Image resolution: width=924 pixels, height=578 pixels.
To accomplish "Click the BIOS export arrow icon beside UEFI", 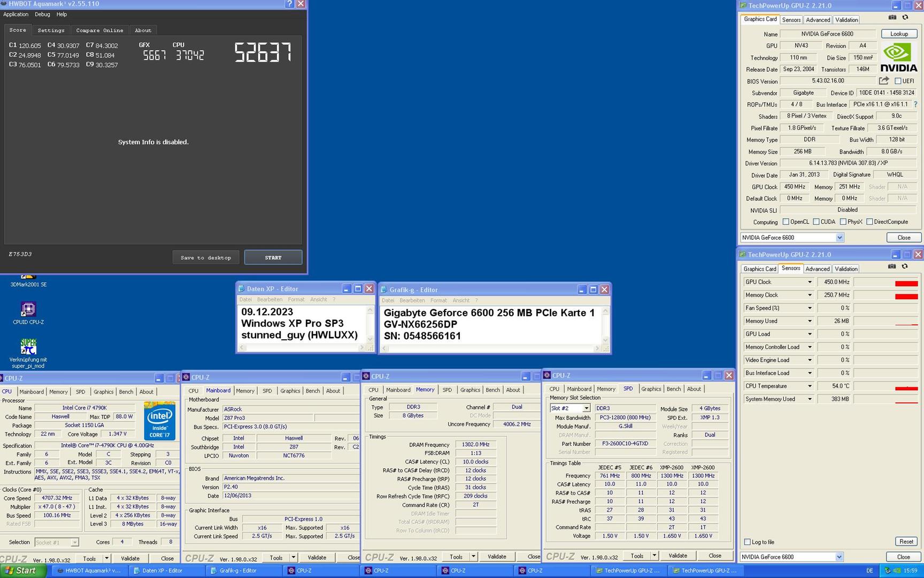I will point(884,81).
